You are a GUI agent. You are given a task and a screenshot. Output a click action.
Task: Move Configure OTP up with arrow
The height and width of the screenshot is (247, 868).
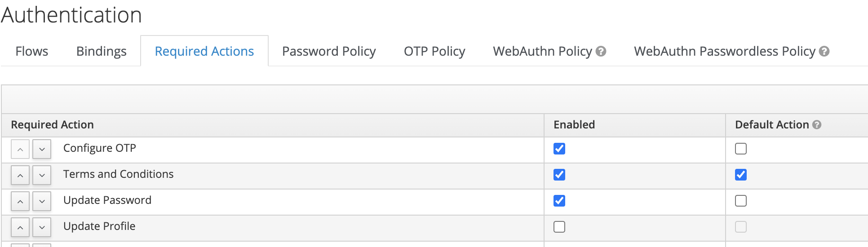pos(20,150)
